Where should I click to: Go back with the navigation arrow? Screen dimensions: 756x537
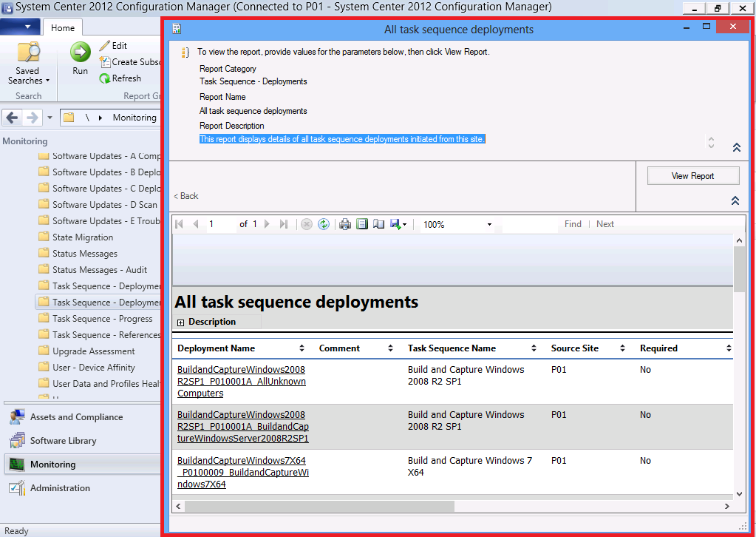click(13, 118)
